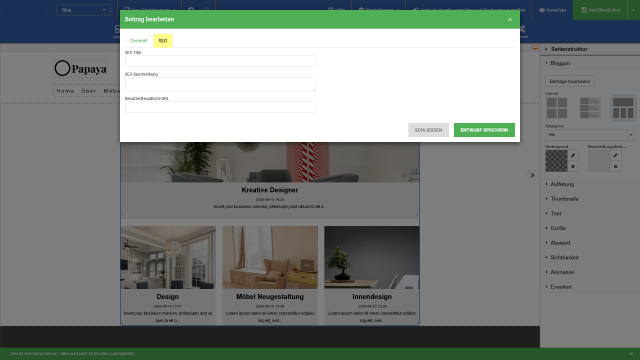
Task: Edit the Hintergrund color with pencil icon
Action: point(573,156)
